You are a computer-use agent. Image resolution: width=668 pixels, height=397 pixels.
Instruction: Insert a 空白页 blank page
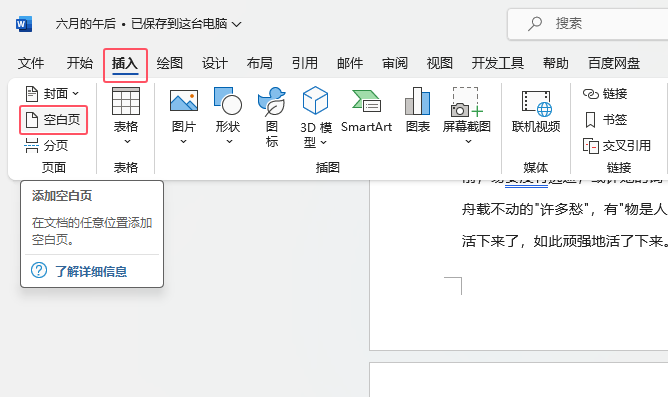[53, 120]
